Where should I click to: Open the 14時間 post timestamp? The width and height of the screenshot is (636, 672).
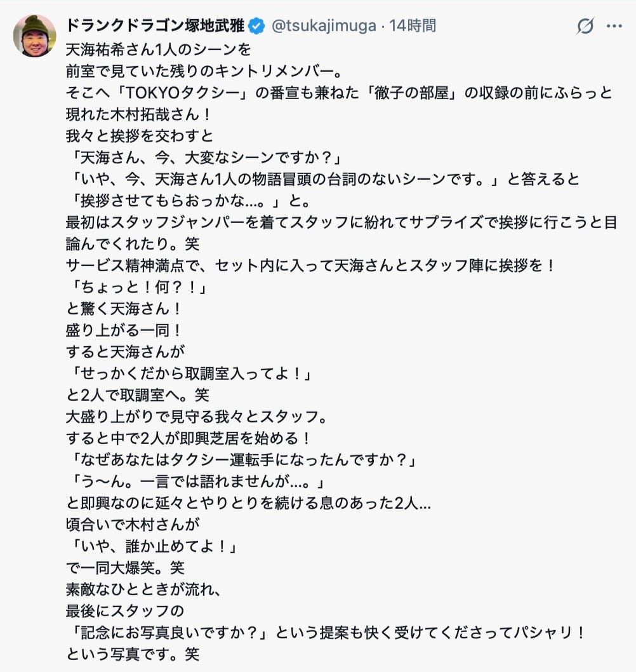coord(413,26)
